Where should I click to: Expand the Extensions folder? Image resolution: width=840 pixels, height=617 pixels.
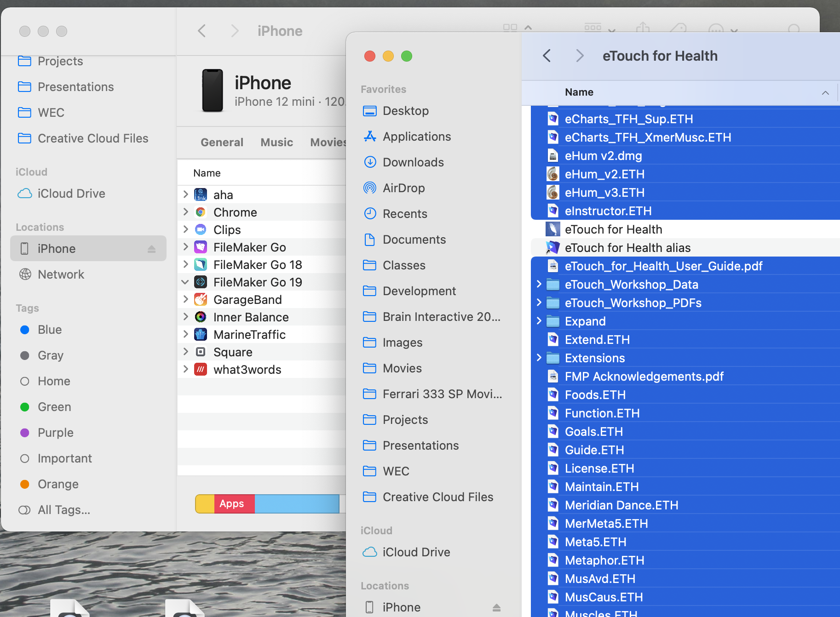tap(539, 358)
